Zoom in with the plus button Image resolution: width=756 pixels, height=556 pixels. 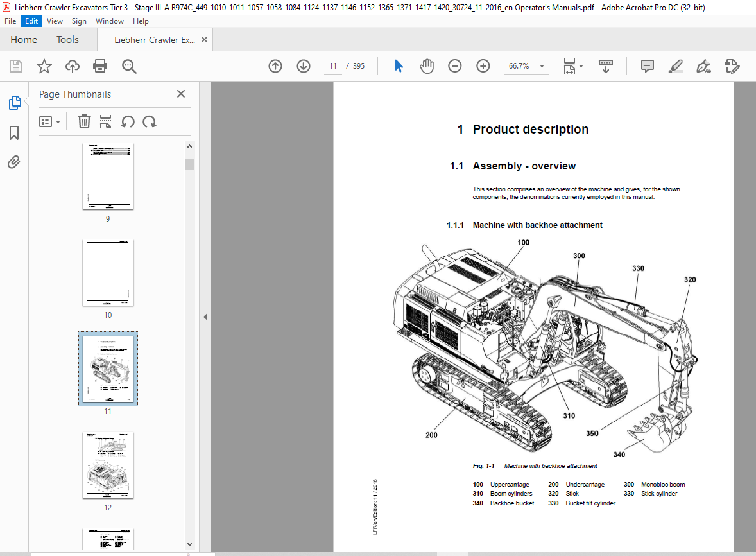point(483,66)
